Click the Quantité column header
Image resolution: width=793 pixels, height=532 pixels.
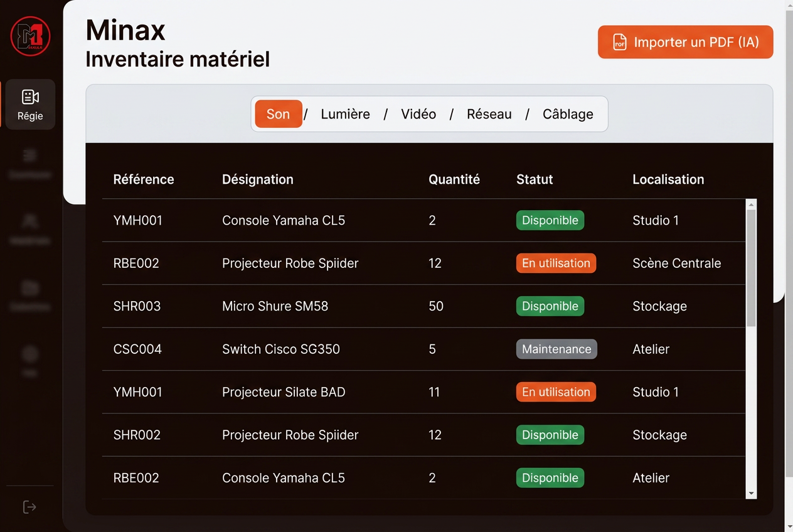[x=454, y=179]
